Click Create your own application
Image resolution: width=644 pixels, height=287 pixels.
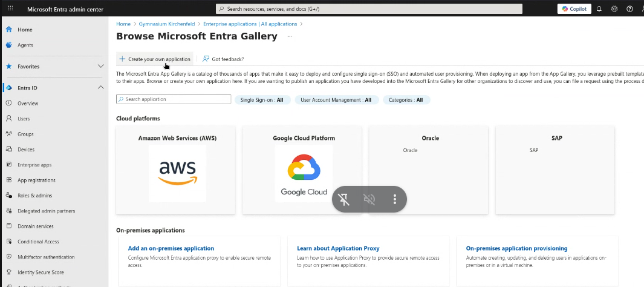155,59
